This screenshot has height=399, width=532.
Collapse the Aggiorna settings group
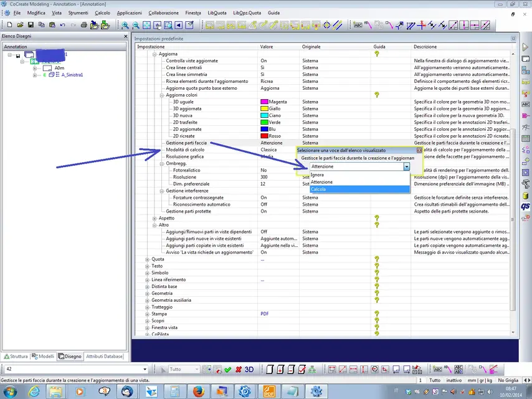154,54
